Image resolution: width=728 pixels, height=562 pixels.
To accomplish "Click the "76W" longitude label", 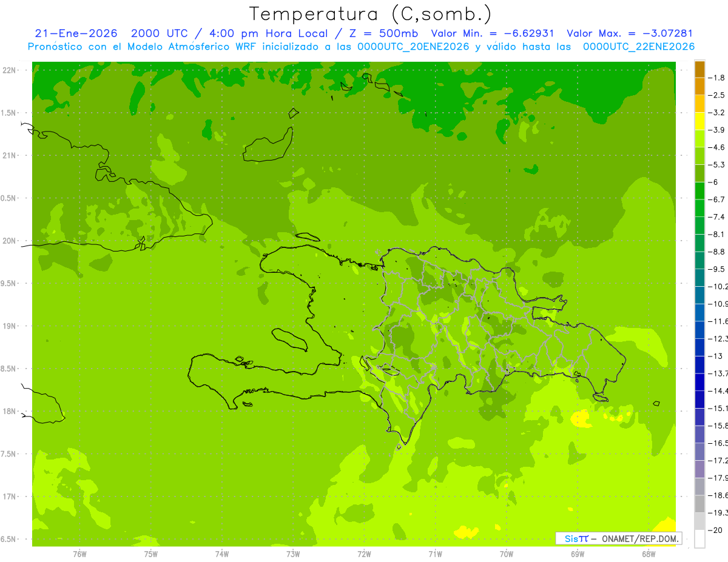I will [79, 554].
